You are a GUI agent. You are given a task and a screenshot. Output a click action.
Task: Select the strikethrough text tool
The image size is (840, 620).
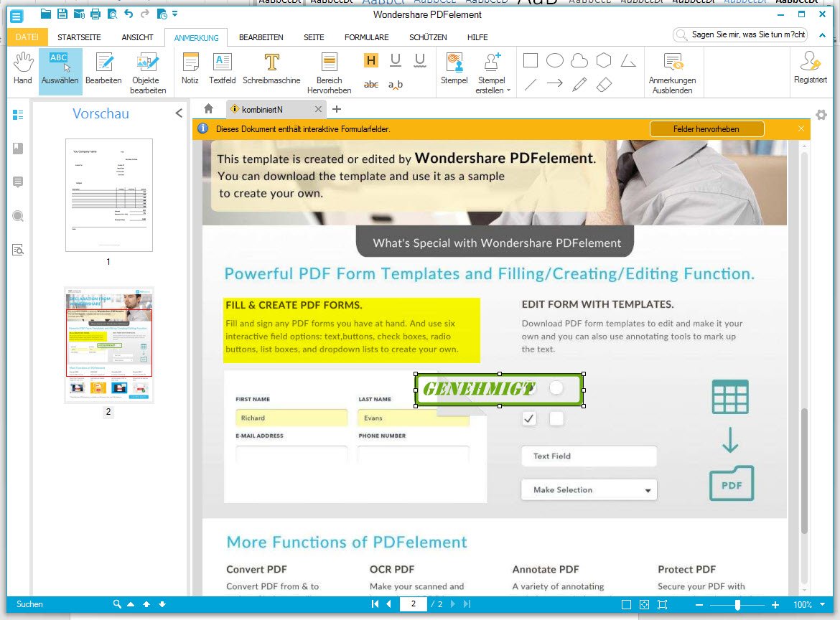(x=371, y=85)
